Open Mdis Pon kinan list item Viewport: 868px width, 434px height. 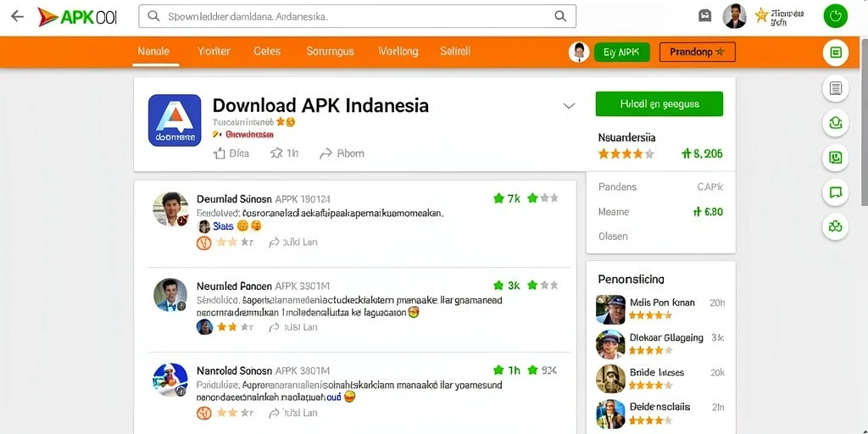tap(660, 309)
